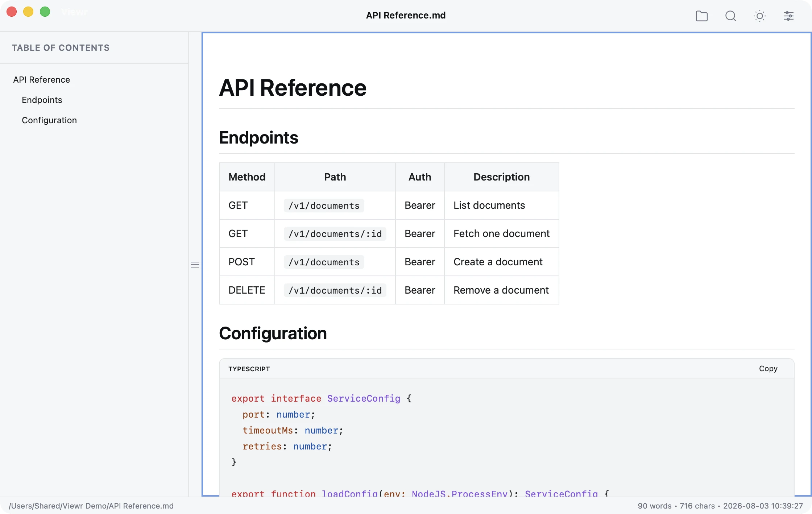The height and width of the screenshot is (514, 812).
Task: Click the DELETE method cell
Action: [x=247, y=290]
